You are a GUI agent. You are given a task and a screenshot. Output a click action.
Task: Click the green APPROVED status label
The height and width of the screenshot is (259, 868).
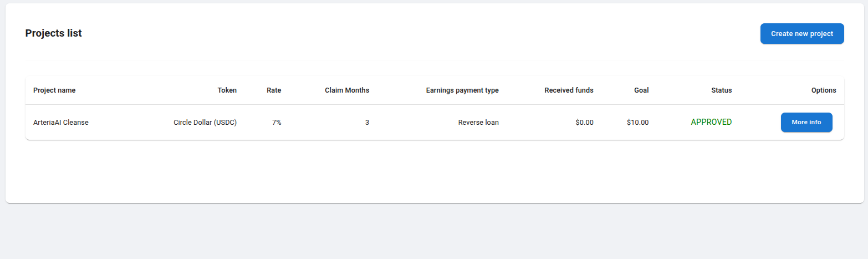coord(711,122)
